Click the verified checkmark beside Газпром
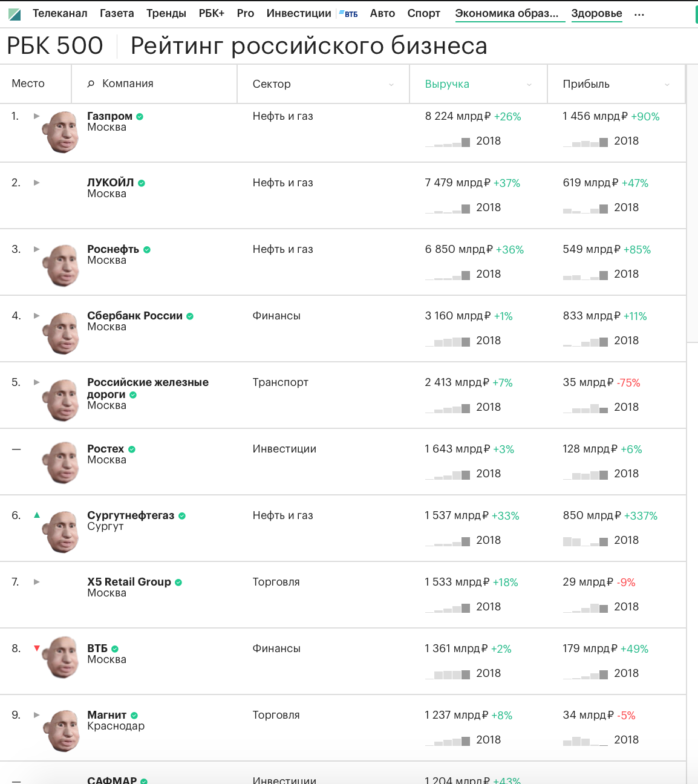Viewport: 698px width, 784px height. point(140,117)
